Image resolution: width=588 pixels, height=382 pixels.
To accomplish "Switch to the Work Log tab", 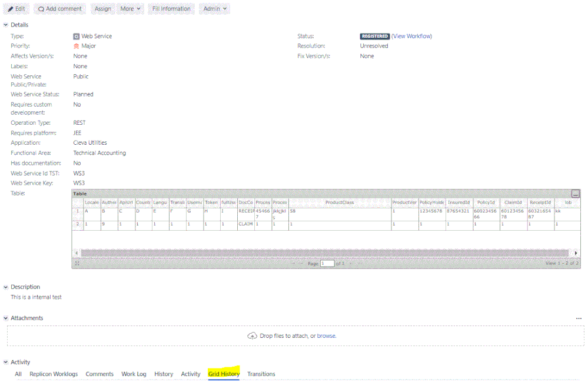I will click(134, 374).
